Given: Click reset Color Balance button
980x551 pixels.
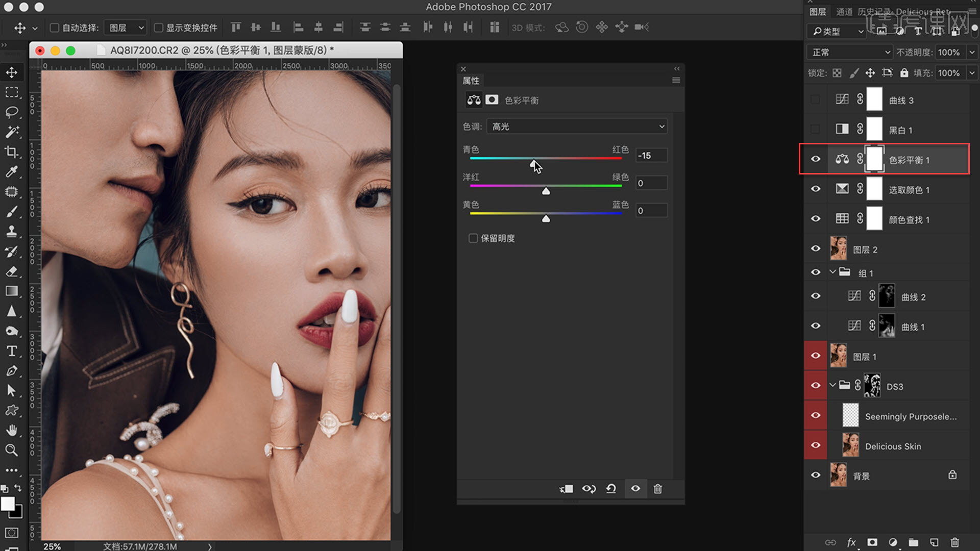Looking at the screenshot, I should click(612, 488).
